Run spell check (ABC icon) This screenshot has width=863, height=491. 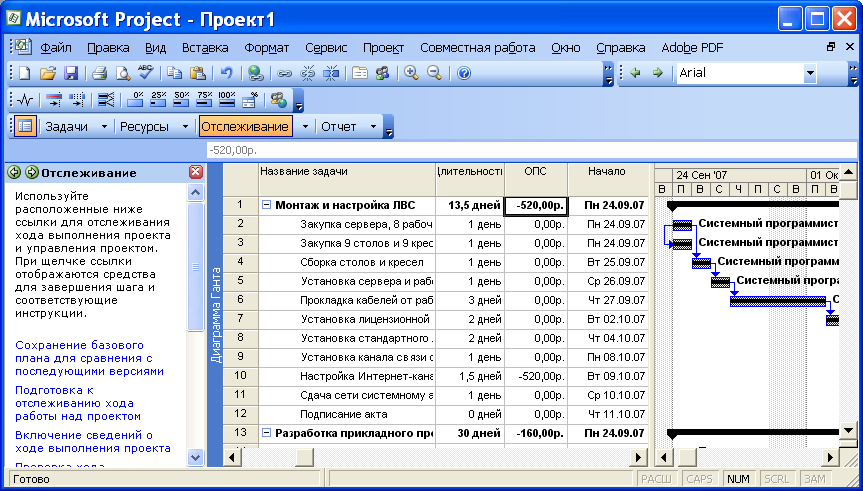point(146,73)
